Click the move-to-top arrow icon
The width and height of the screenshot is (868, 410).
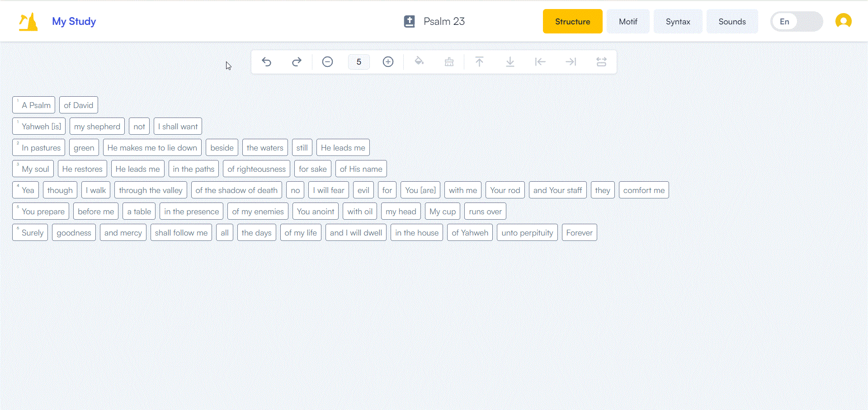click(x=479, y=62)
